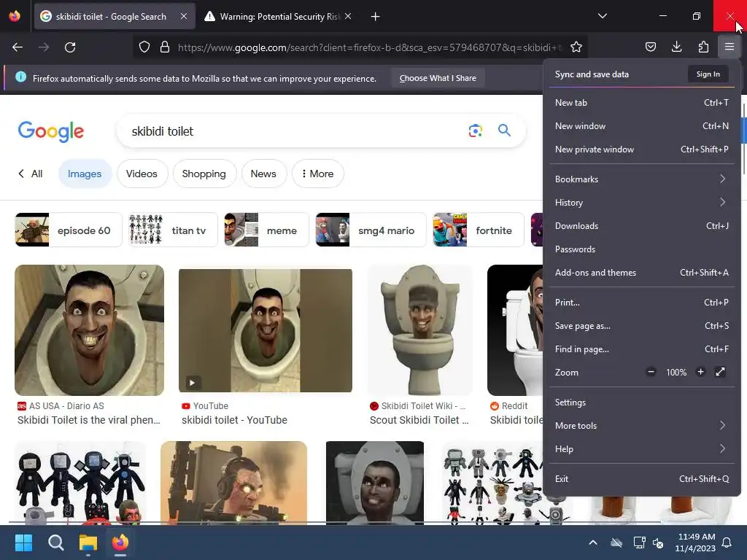Select the episode 60 suggestion chip
Image resolution: width=747 pixels, height=560 pixels.
point(68,230)
